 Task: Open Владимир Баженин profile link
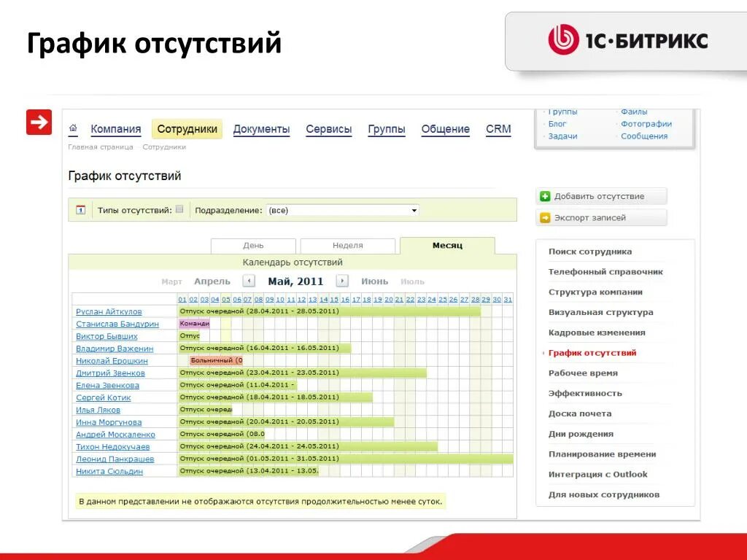coord(115,349)
